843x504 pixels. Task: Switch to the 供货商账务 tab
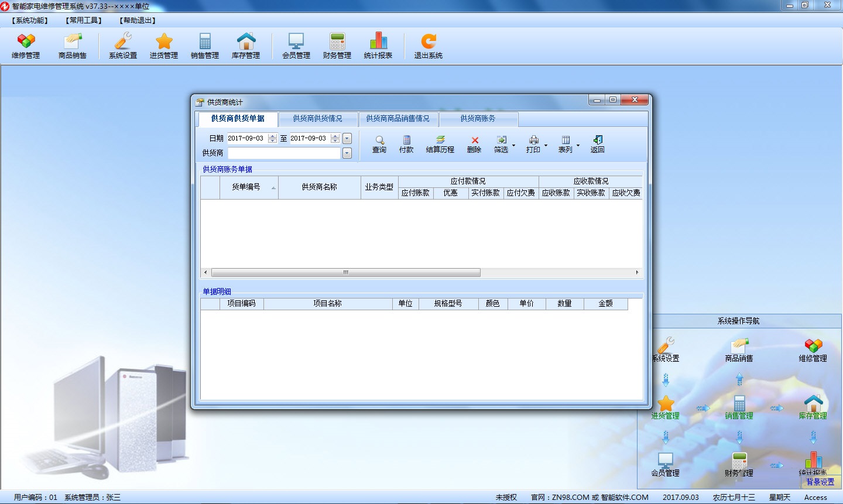pos(478,119)
